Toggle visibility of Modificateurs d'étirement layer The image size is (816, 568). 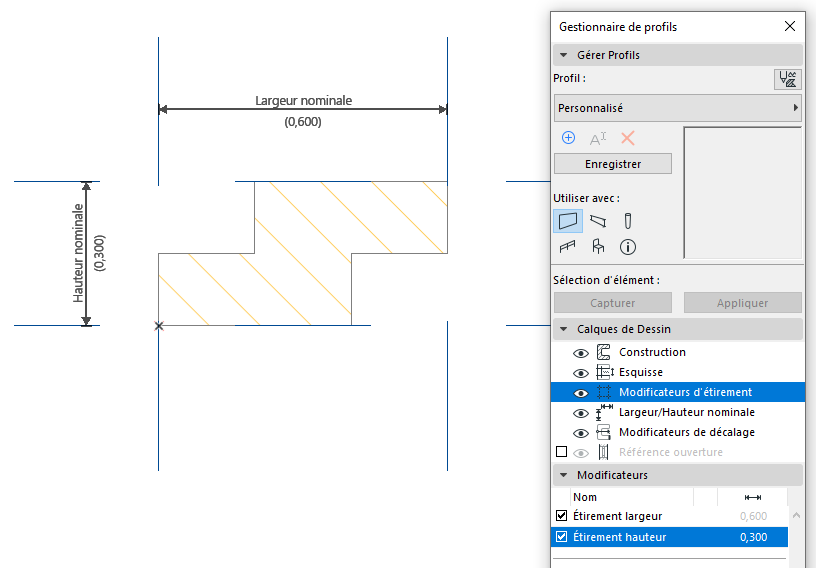[581, 393]
